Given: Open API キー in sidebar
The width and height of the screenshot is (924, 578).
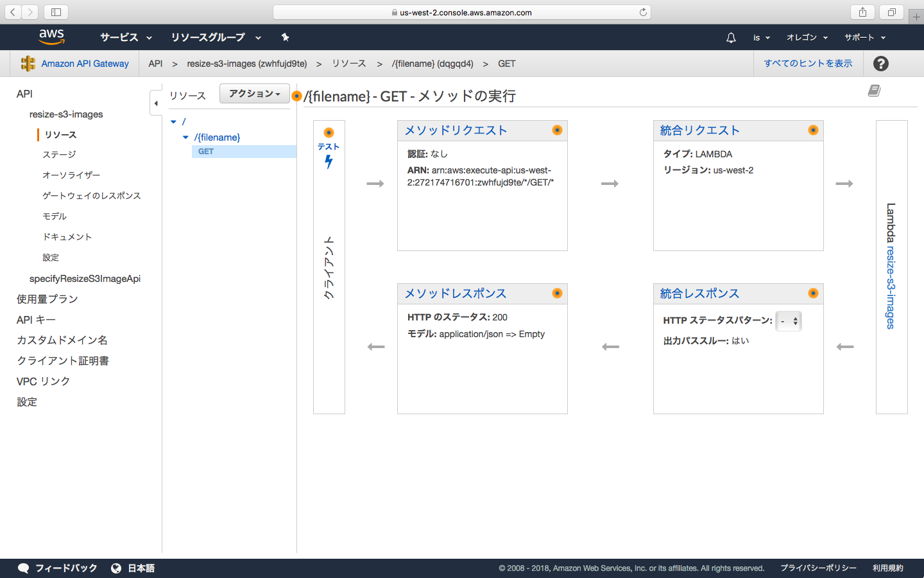Looking at the screenshot, I should pyautogui.click(x=36, y=320).
